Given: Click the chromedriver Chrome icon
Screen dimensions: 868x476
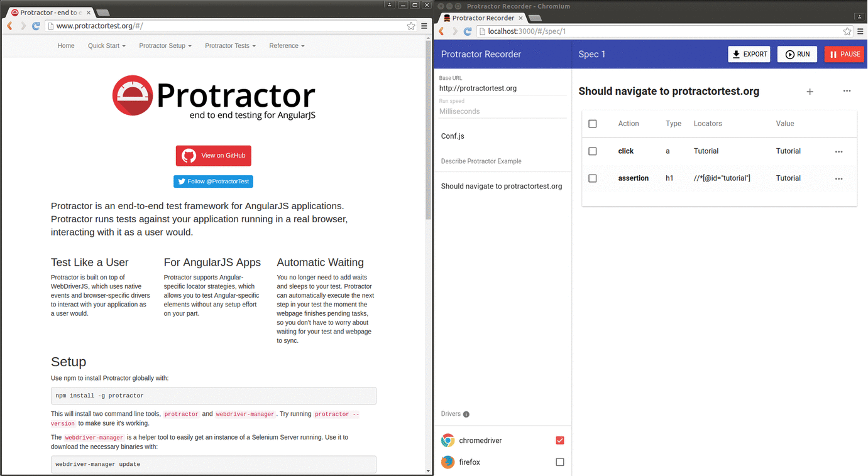Looking at the screenshot, I should coord(448,440).
